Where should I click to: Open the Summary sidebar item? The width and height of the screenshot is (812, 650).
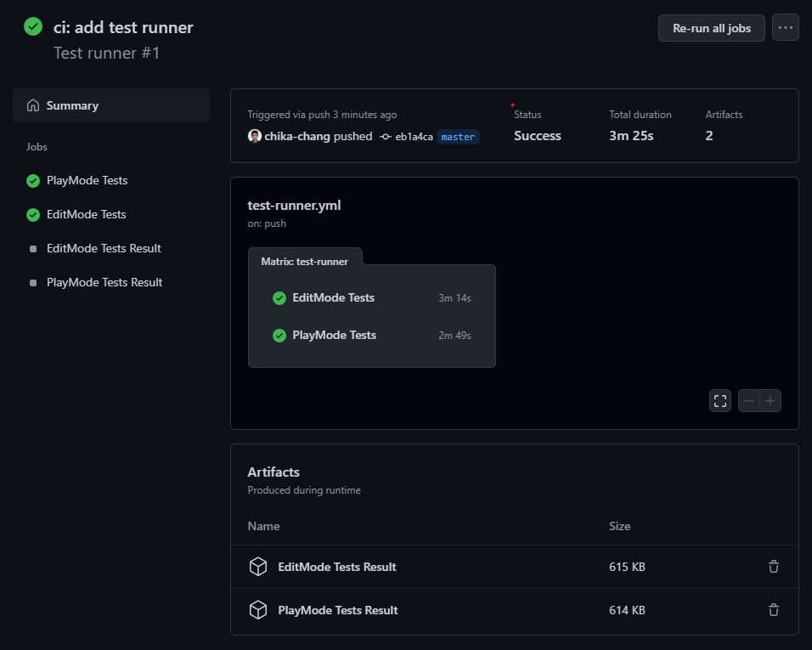pyautogui.click(x=111, y=105)
